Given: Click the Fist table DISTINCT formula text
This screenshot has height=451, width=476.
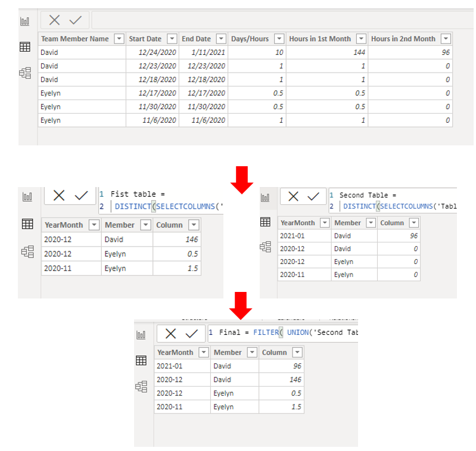Looking at the screenshot, I should click(169, 206).
